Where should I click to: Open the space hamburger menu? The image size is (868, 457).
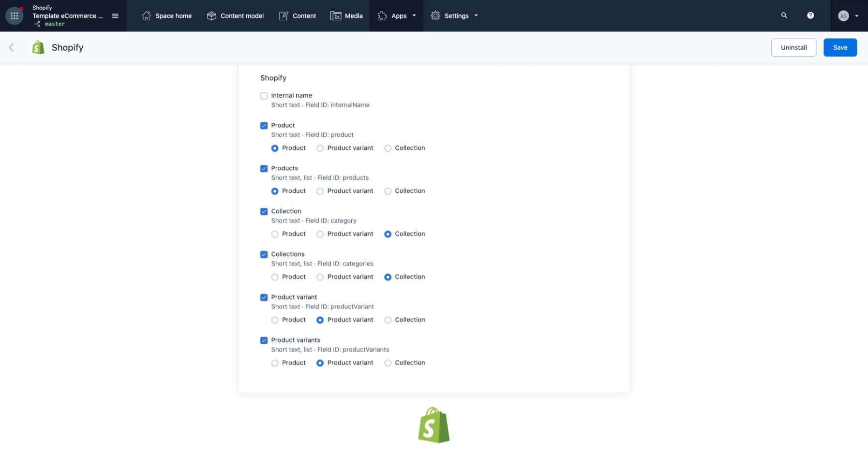115,16
